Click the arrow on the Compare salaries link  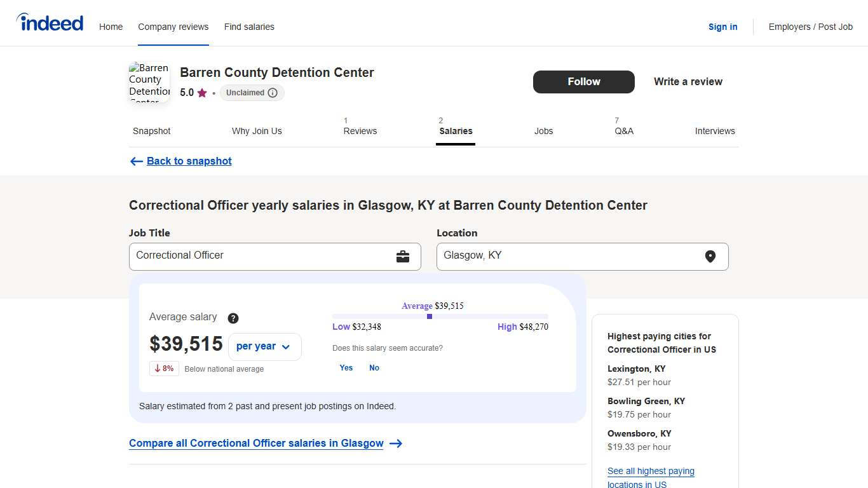click(x=395, y=444)
